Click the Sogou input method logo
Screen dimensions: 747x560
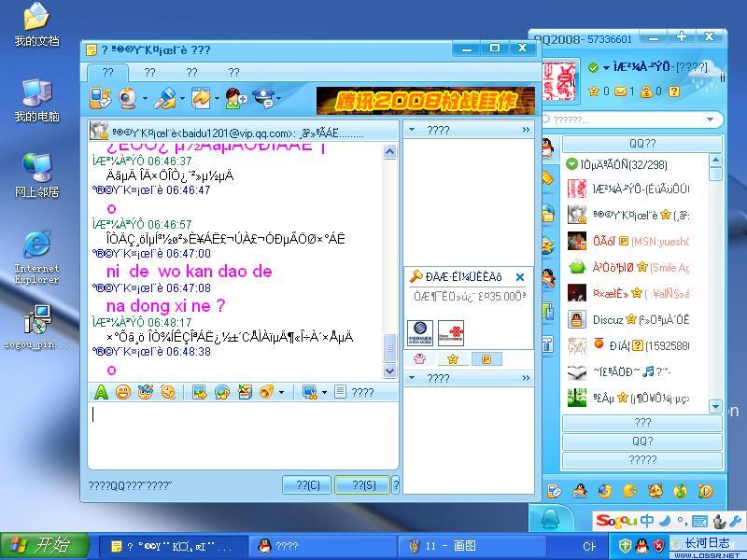point(615,521)
